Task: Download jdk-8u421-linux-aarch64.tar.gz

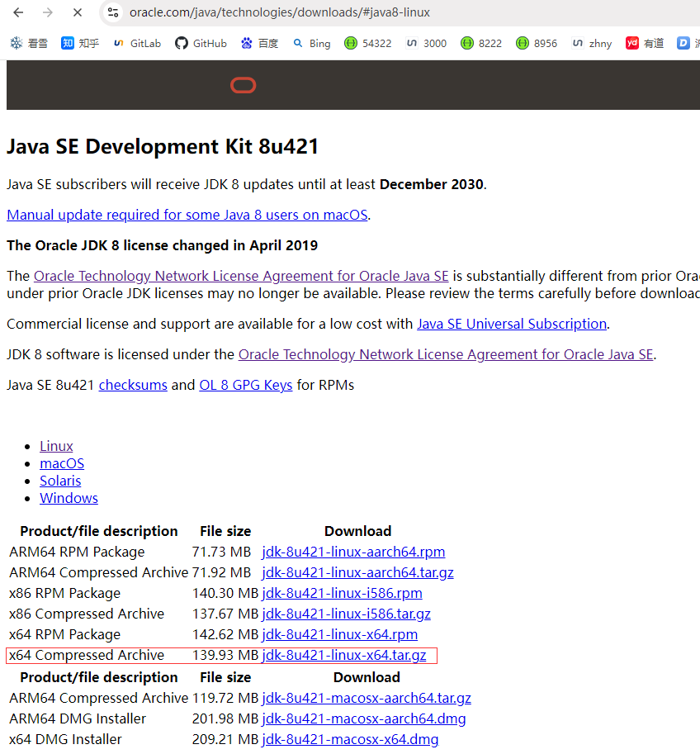Action: [357, 572]
